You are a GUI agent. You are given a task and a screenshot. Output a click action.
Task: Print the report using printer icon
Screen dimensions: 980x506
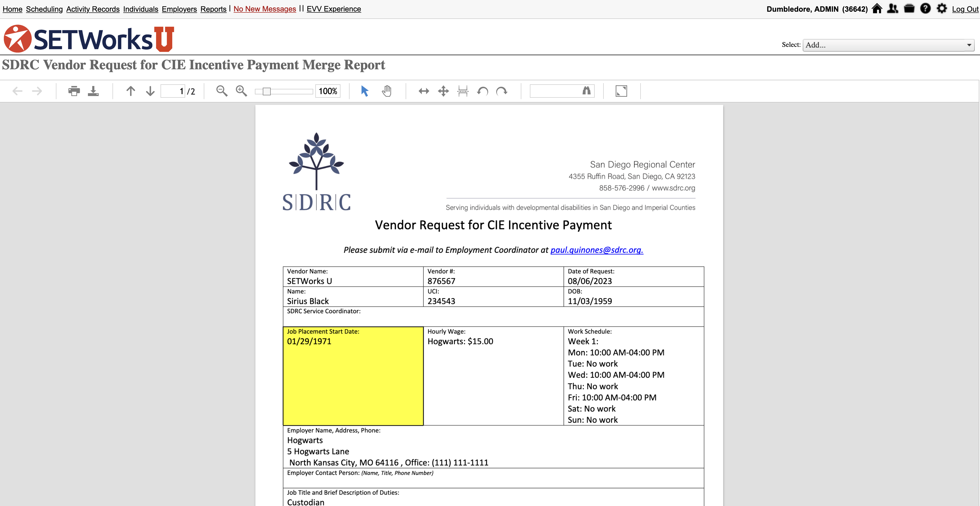point(74,91)
